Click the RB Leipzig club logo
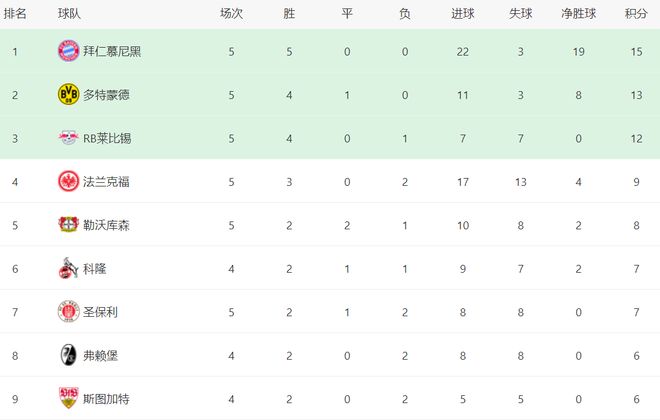 (x=68, y=137)
